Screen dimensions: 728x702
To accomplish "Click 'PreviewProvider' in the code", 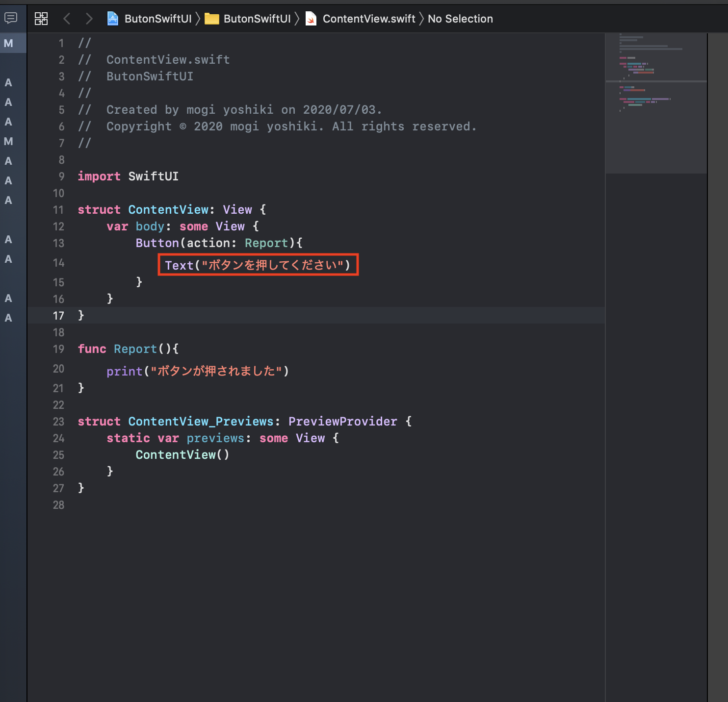I will tap(342, 422).
